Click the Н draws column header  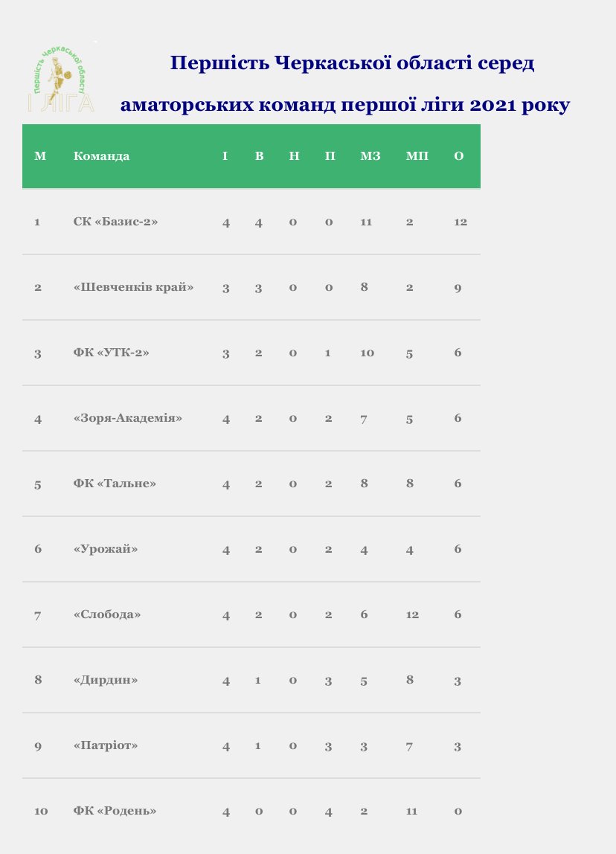pyautogui.click(x=294, y=155)
